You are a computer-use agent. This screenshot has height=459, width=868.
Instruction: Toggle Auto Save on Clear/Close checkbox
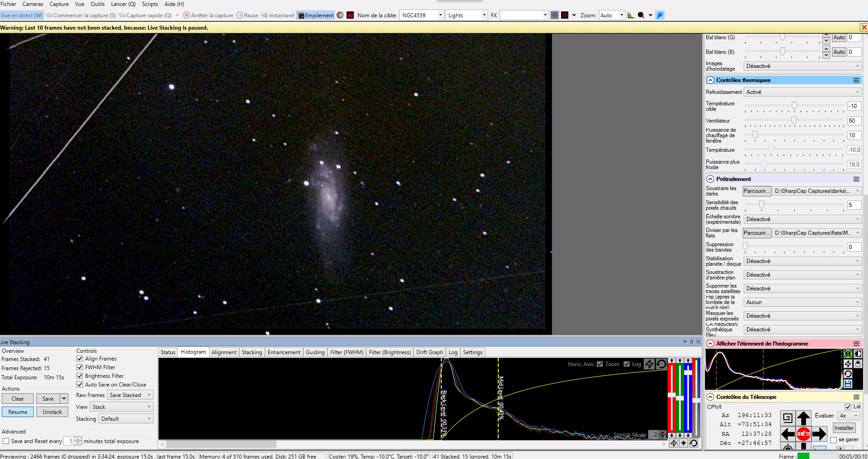coord(80,384)
